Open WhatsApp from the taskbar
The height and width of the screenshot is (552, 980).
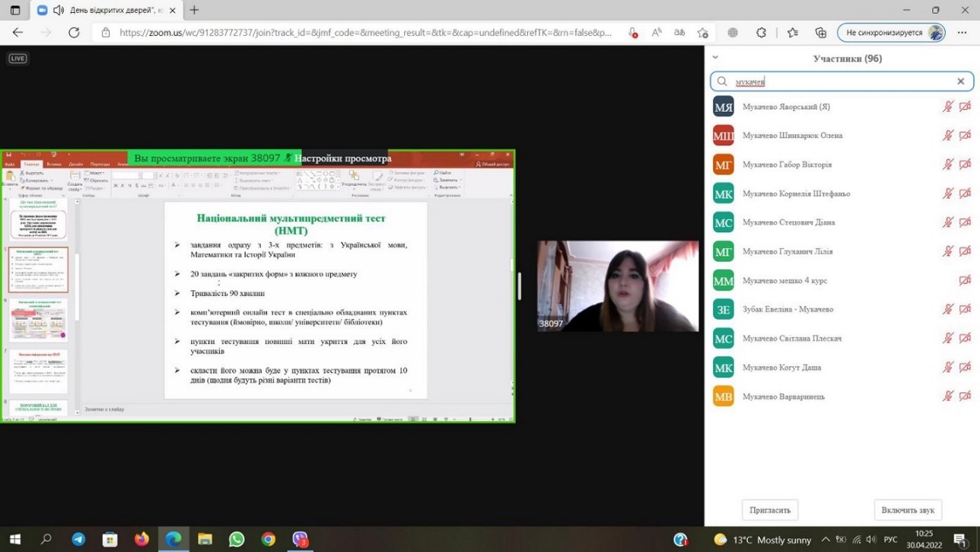(x=237, y=540)
